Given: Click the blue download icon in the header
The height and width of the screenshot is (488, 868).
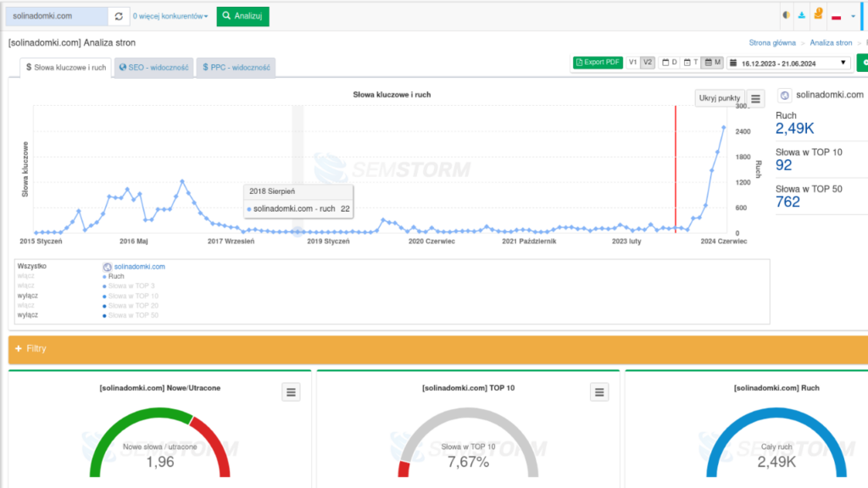Looking at the screenshot, I should click(802, 15).
